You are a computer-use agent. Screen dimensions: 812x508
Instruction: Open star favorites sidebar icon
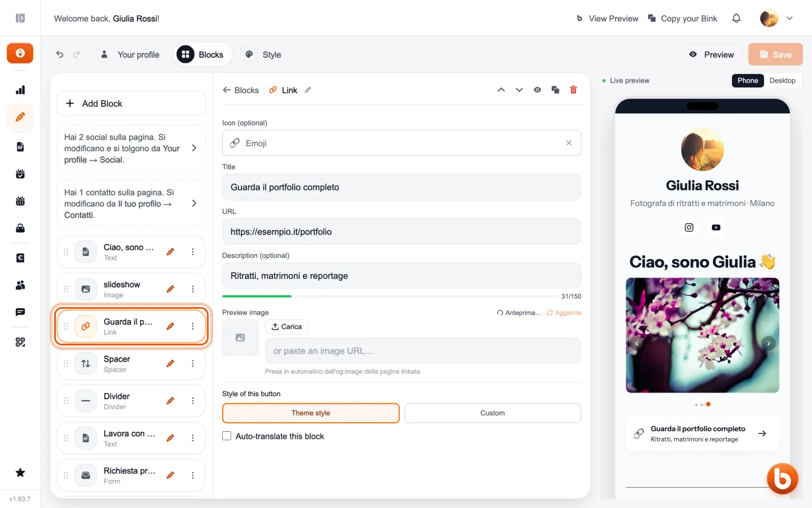point(20,472)
